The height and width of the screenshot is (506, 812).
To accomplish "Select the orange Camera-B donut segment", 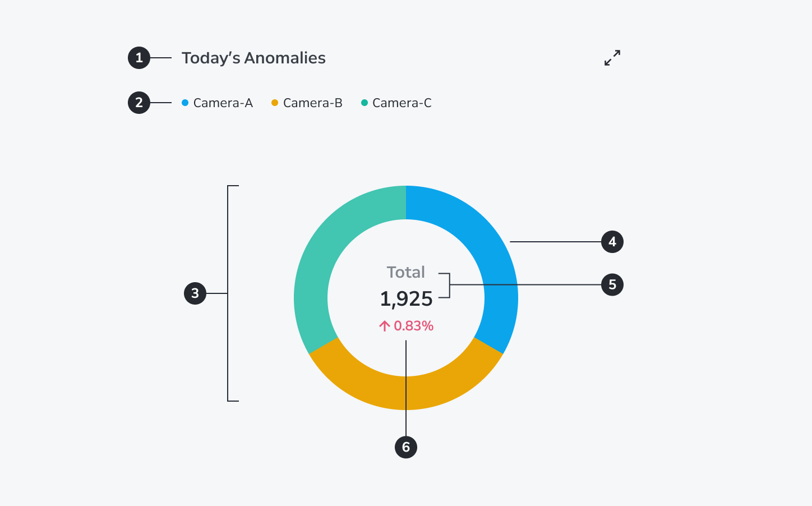I will (x=406, y=393).
